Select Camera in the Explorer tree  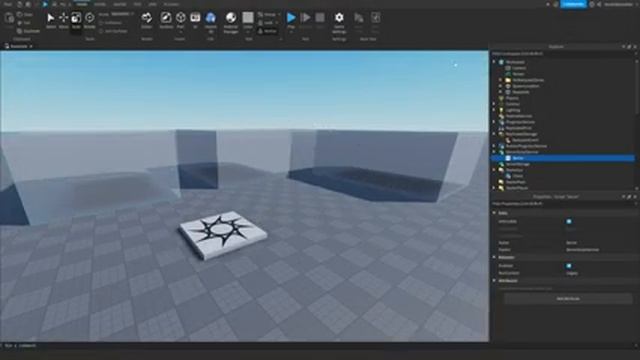point(519,68)
